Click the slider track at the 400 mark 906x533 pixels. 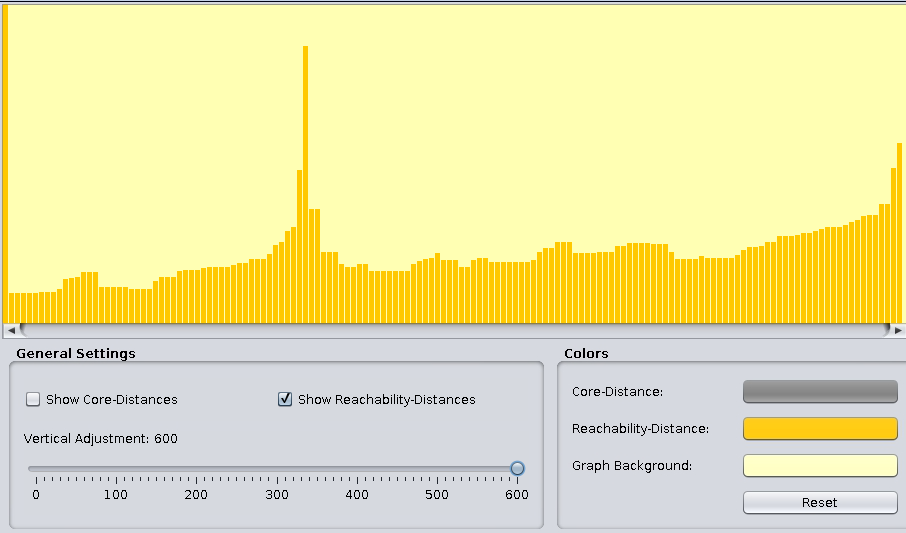(357, 468)
